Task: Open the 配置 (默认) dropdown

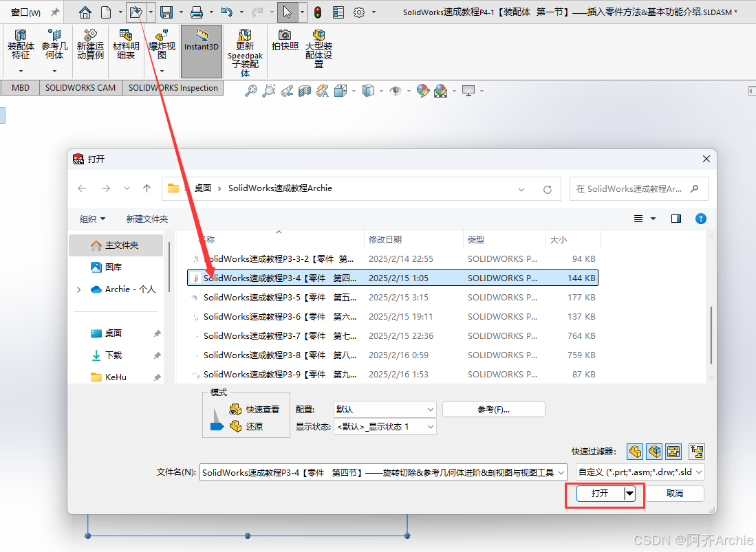Action: coord(385,410)
